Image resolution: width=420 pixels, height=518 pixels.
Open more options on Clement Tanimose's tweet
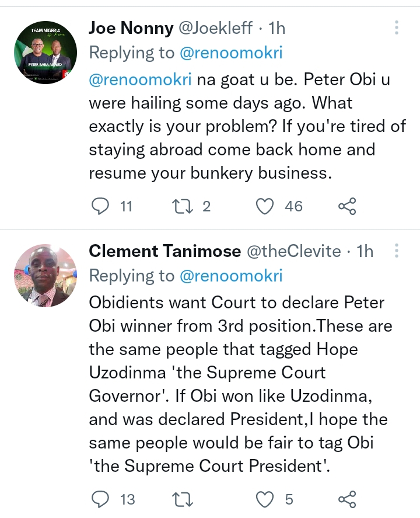pyautogui.click(x=397, y=251)
